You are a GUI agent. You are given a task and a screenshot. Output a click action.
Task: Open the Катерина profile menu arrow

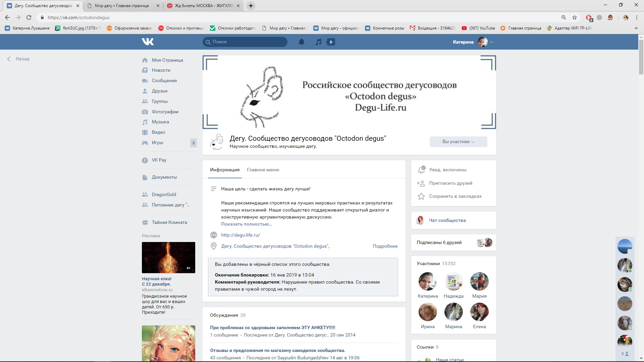(492, 42)
